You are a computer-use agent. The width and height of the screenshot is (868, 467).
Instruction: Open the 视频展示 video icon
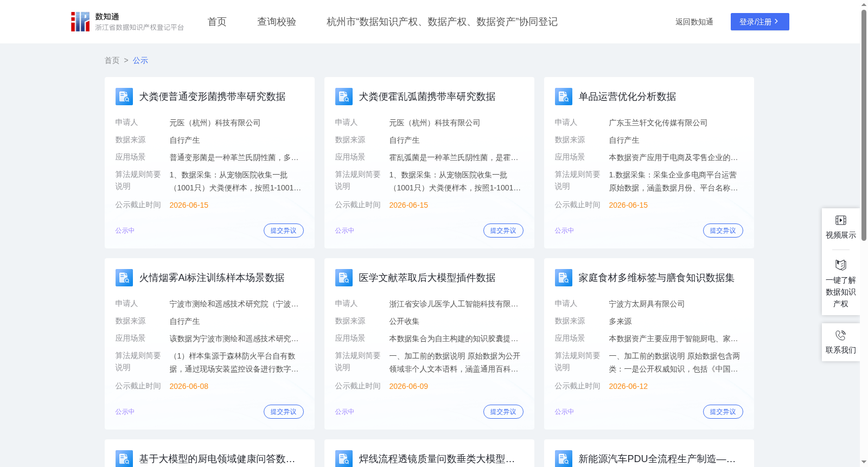pos(840,220)
